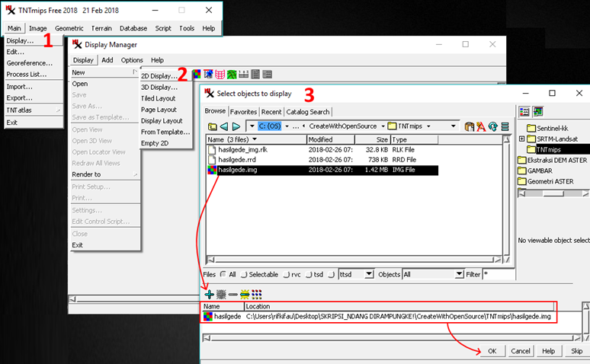Open the New submenu in Display menu

tap(104, 72)
